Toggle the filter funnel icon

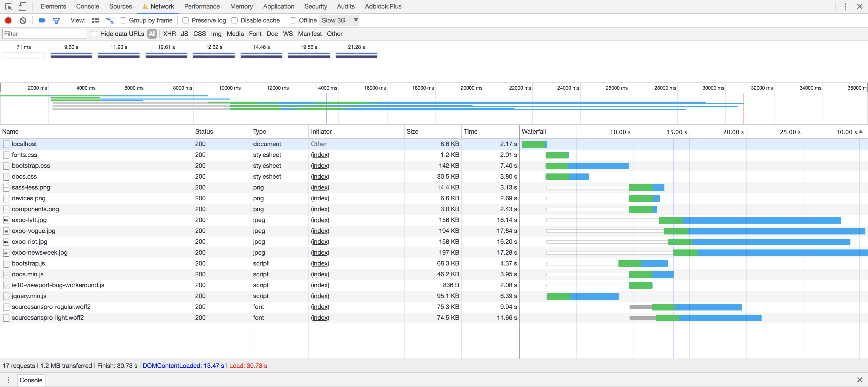point(56,21)
